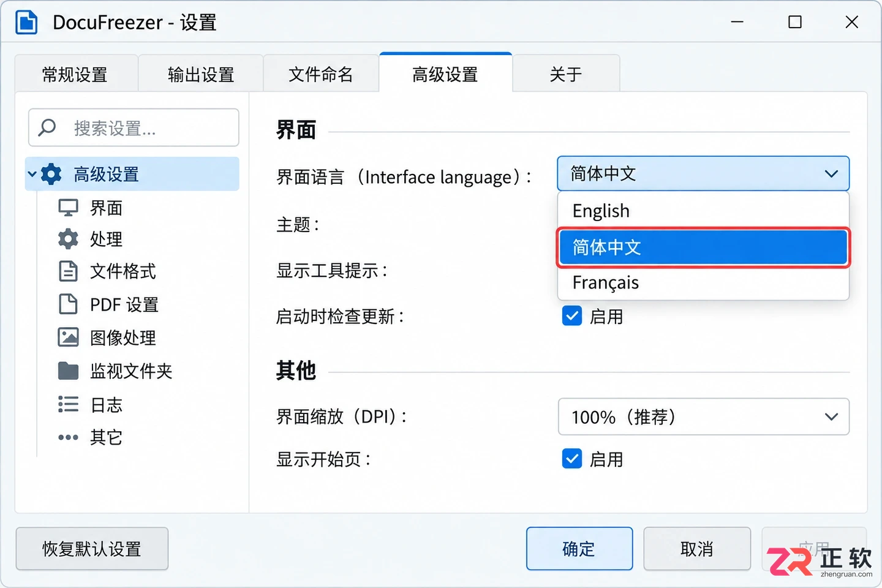Click the magnifier icon in search box
This screenshot has width=882, height=588.
click(x=47, y=127)
